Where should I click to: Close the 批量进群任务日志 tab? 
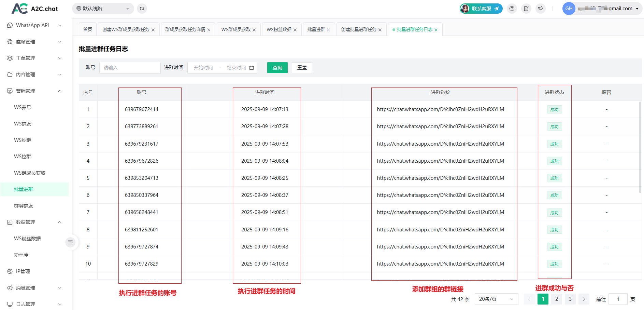tap(436, 30)
